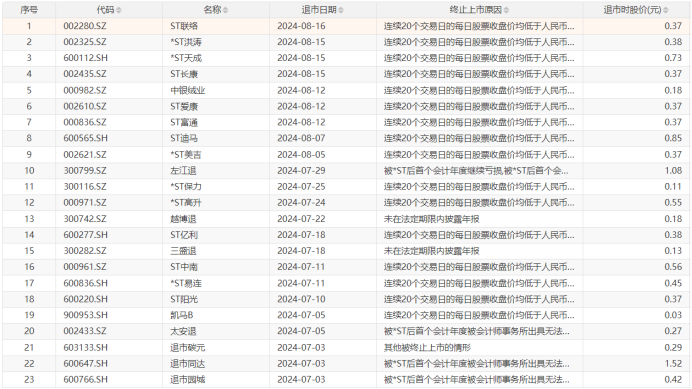The image size is (692, 389).
Task: Click the stock name 左江退
Action: click(183, 171)
